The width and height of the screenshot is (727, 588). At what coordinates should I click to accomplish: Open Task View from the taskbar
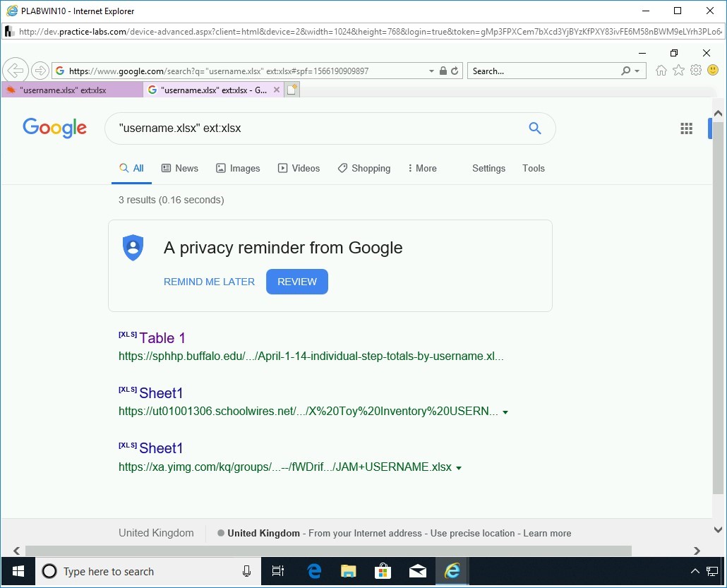[x=278, y=571]
